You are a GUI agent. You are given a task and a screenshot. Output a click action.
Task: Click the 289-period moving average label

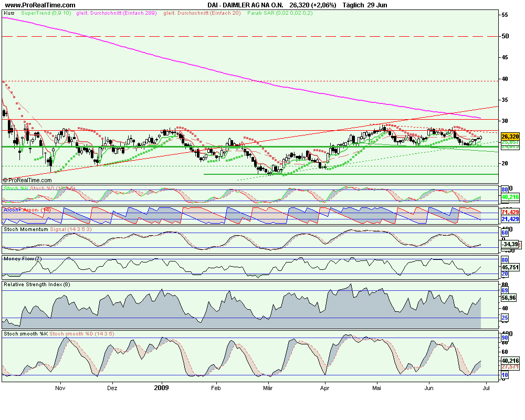tap(118, 12)
